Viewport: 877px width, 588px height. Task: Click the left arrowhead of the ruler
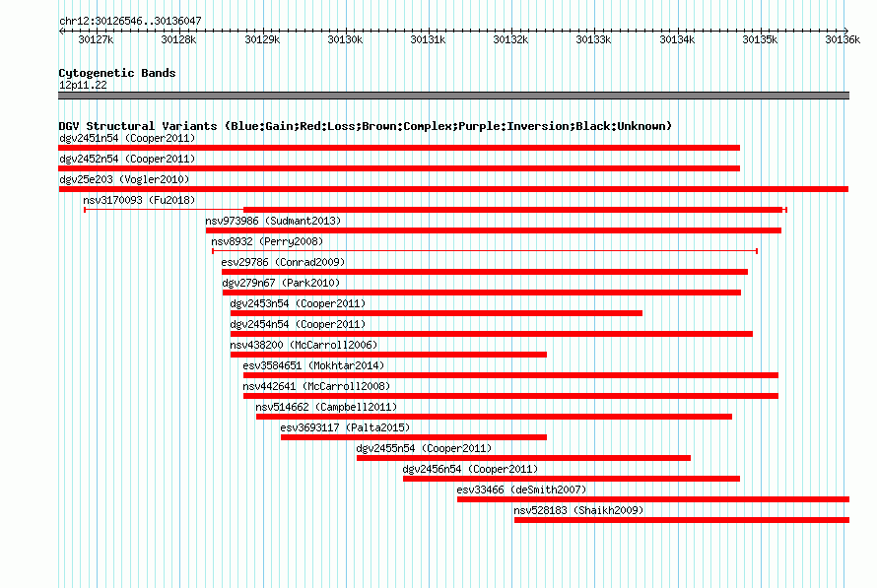click(61, 31)
